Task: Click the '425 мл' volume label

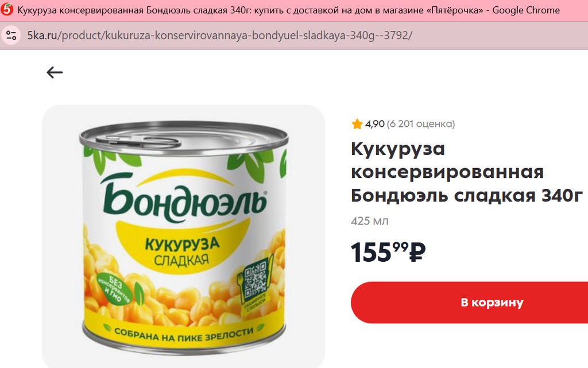Action: (x=369, y=221)
